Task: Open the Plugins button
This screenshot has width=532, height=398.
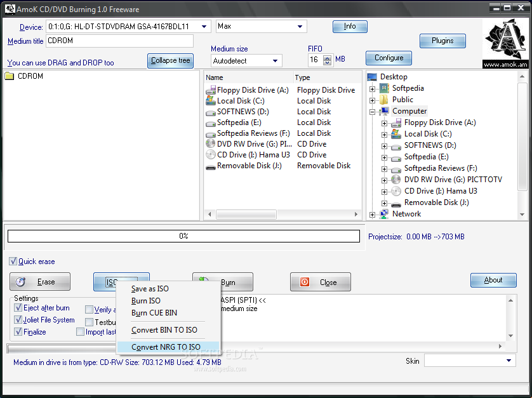Action: (x=442, y=41)
